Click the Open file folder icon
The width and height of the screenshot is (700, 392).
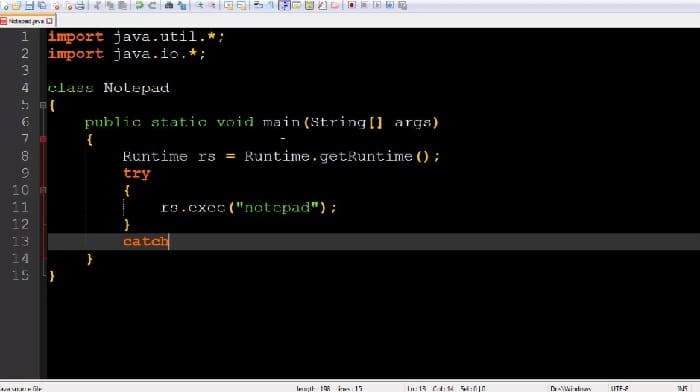17,5
